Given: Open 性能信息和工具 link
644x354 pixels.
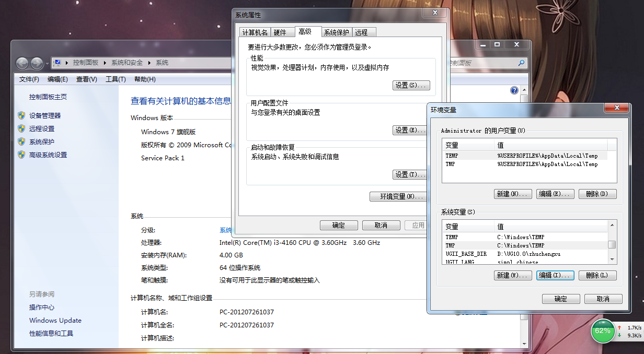Looking at the screenshot, I should [51, 333].
